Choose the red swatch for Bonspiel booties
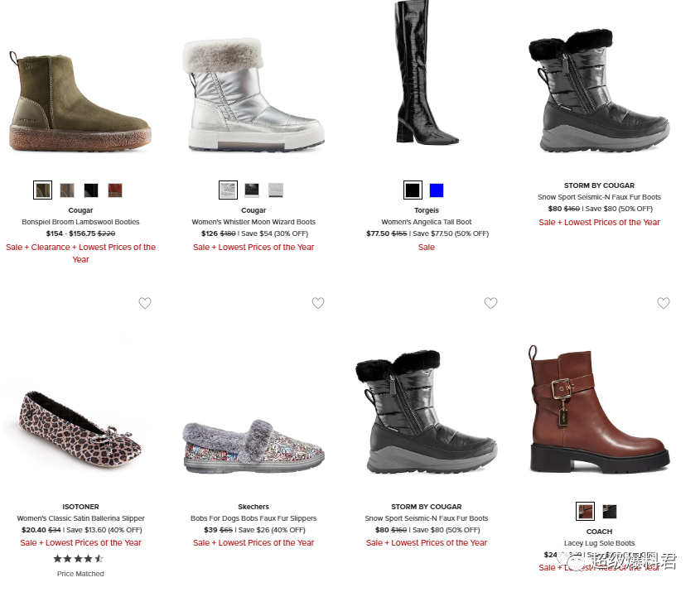This screenshot has height=592, width=700. coord(115,190)
